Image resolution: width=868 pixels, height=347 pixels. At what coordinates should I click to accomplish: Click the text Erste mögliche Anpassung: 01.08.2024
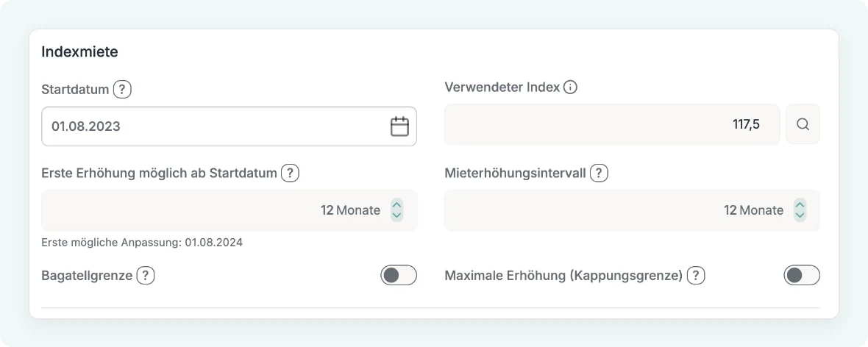pos(142,243)
